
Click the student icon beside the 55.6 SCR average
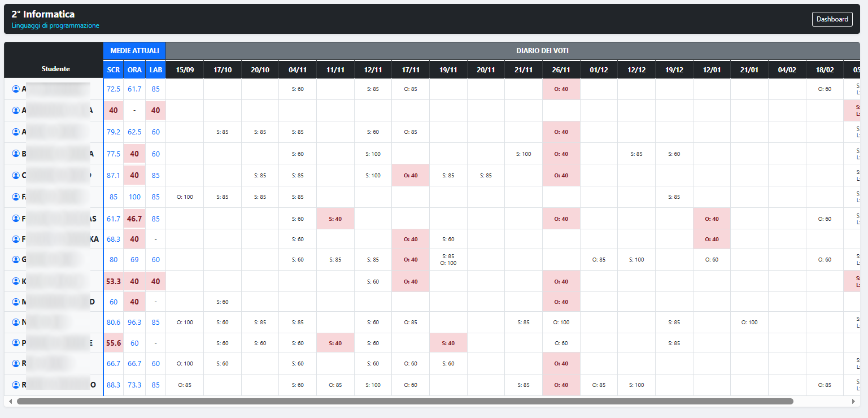[x=16, y=343]
